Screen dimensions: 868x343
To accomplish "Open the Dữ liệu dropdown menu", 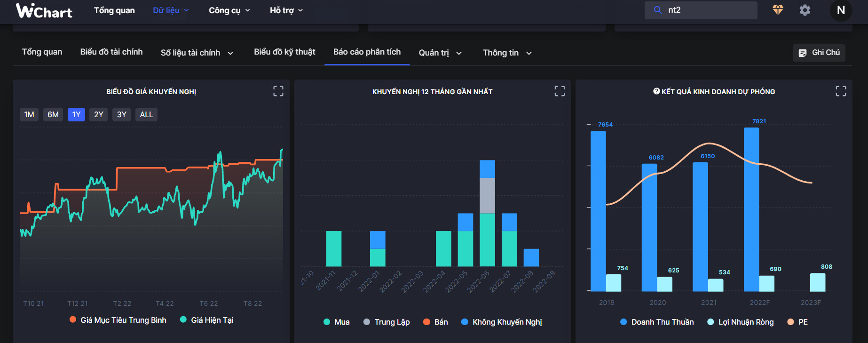I will pyautogui.click(x=171, y=10).
